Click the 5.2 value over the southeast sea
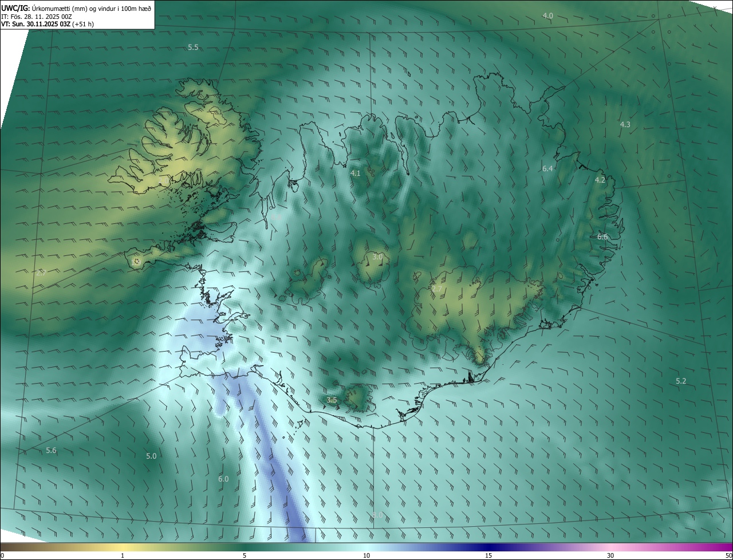 (681, 381)
